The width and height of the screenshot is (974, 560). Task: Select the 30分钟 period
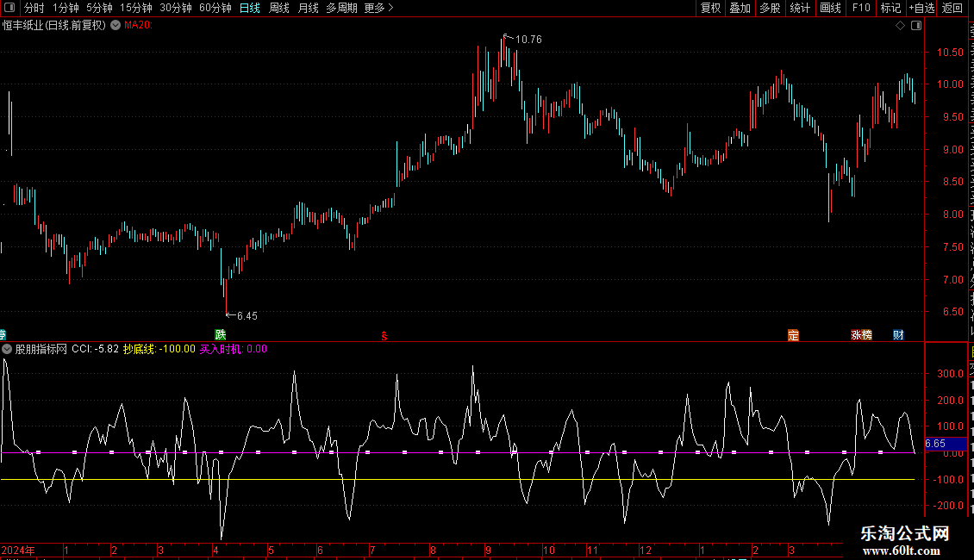click(176, 8)
